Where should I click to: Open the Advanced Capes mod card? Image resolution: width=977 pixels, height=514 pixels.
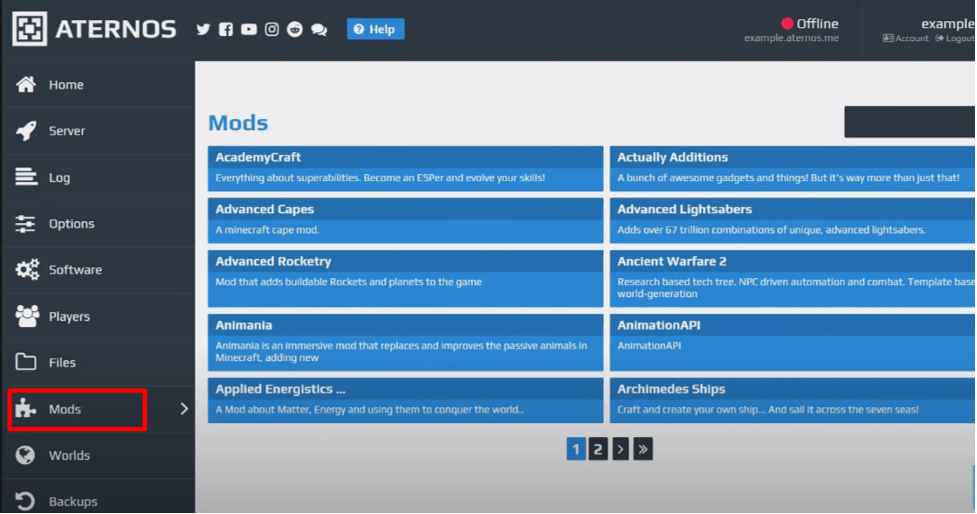[x=406, y=221]
